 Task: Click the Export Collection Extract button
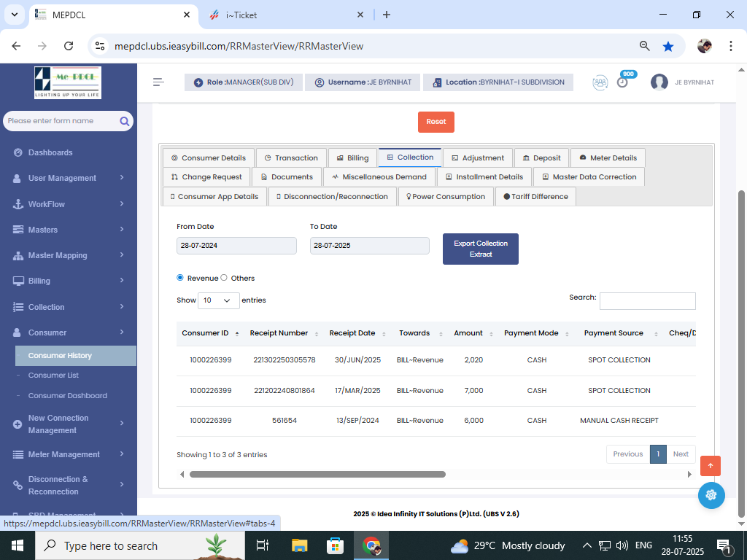480,249
